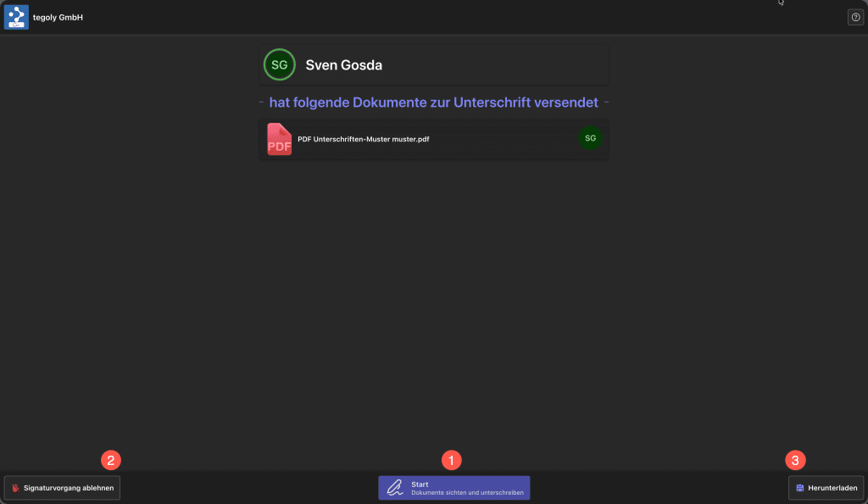Open help via the question mark icon
868x504 pixels.
coord(855,17)
